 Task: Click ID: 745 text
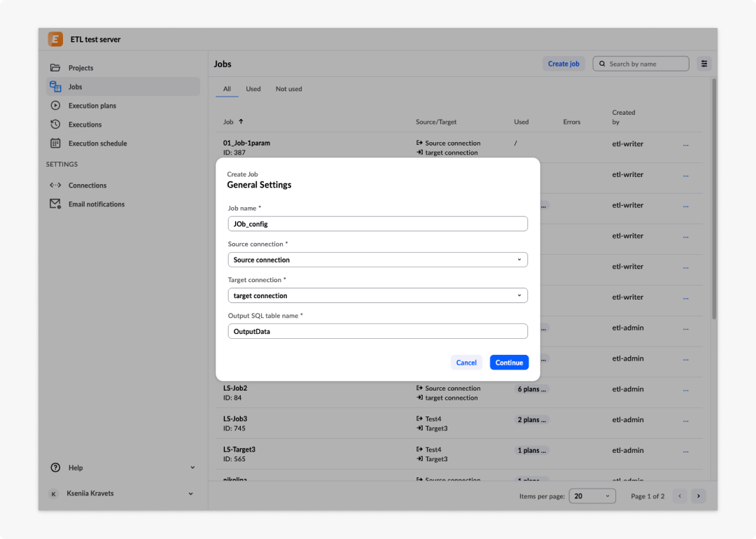tap(234, 428)
